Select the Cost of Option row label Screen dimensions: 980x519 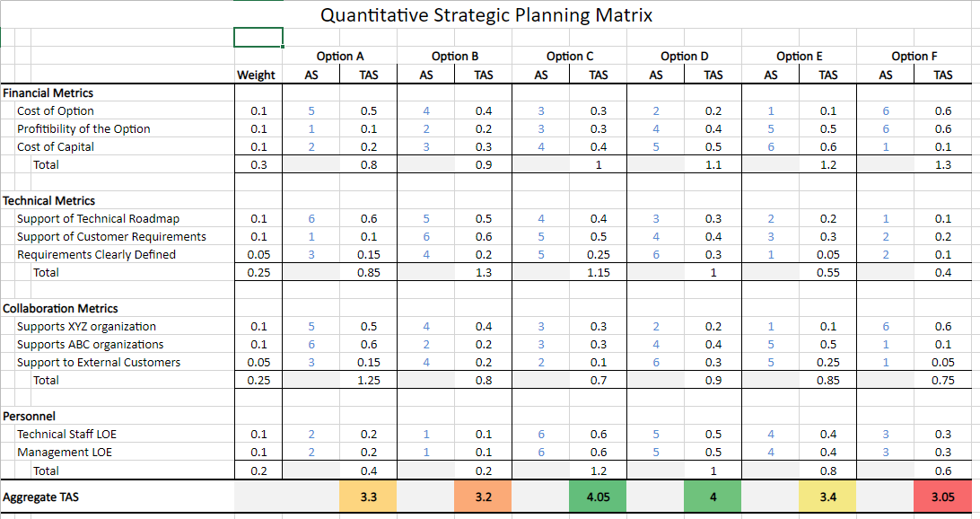[x=56, y=111]
